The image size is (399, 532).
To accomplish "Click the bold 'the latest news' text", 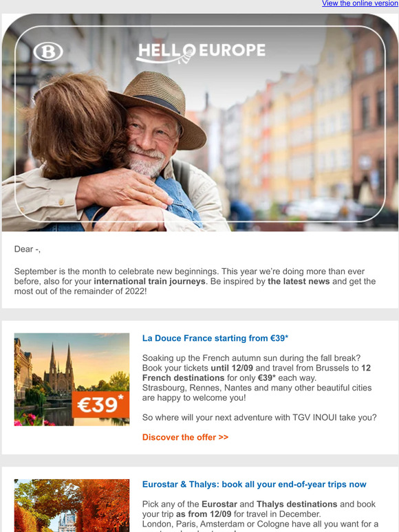I will tap(299, 281).
